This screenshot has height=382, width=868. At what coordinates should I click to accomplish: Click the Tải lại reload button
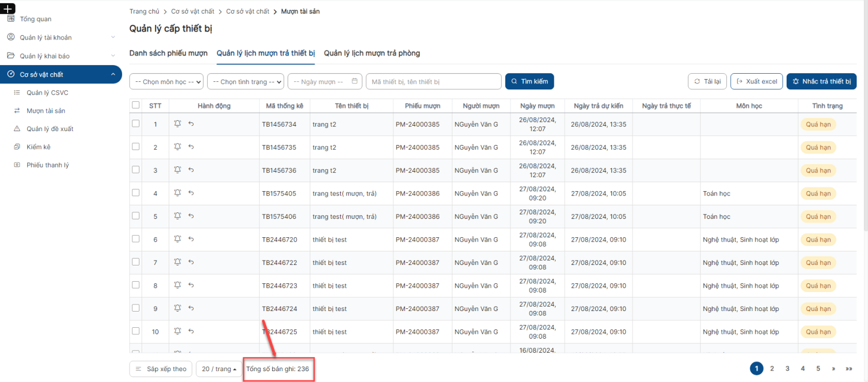tap(707, 81)
